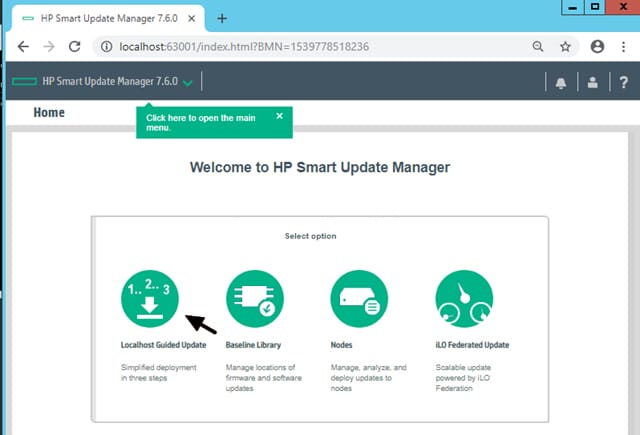640x435 pixels.
Task: Click 'Welcome to HP Smart Update Manager' heading
Action: click(x=320, y=167)
